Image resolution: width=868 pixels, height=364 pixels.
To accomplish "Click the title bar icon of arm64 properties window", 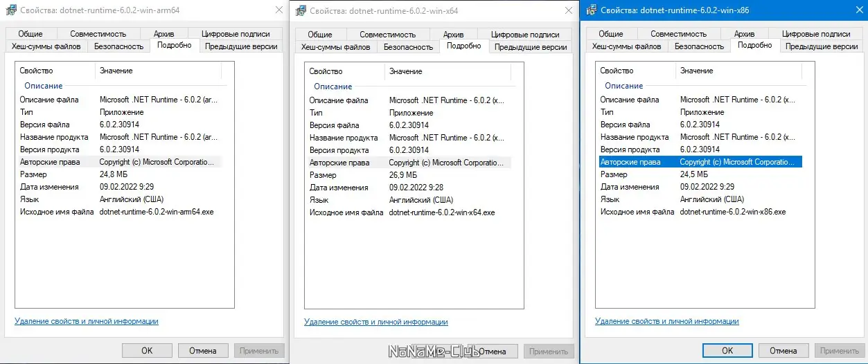I will point(10,11).
